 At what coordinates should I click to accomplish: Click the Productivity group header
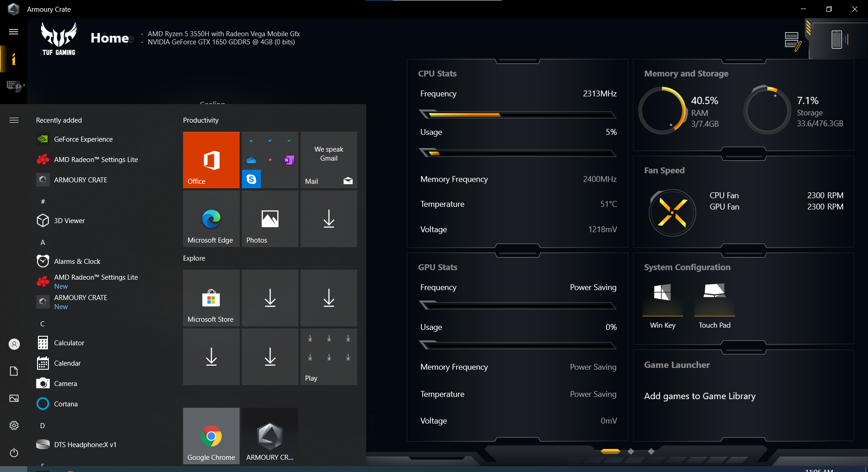click(201, 120)
